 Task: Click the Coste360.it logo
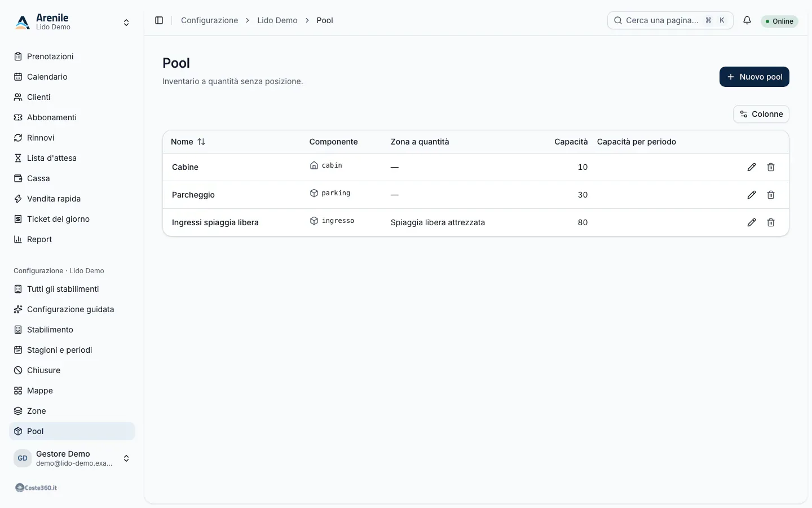click(36, 488)
